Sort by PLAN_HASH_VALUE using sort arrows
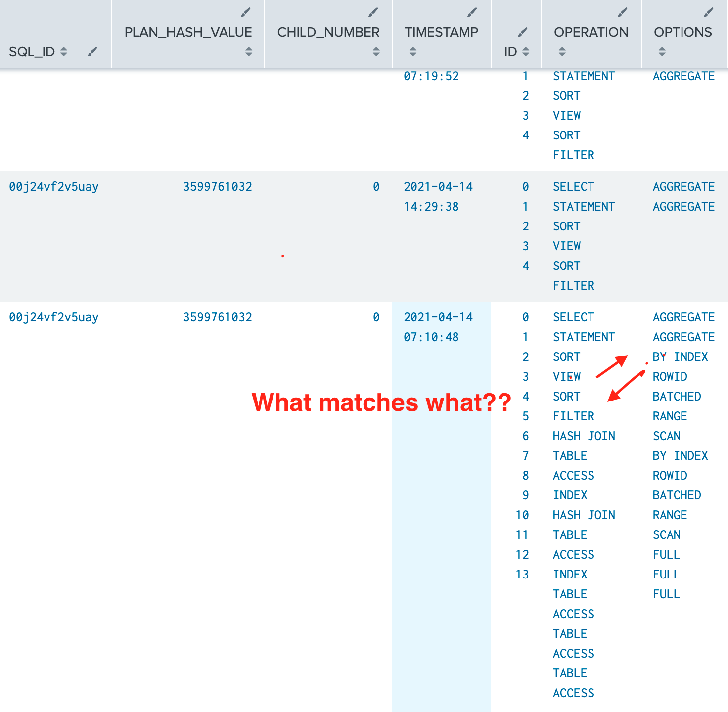Viewport: 728px width, 712px height. 249,52
